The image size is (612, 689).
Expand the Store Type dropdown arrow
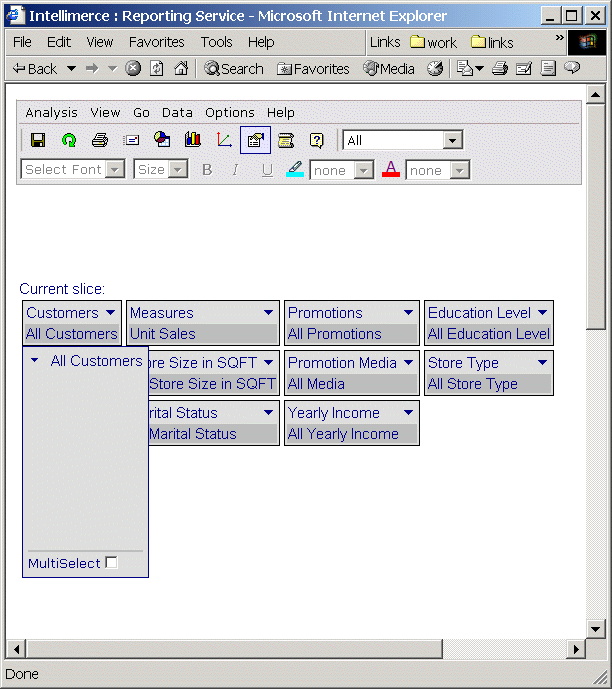[543, 363]
